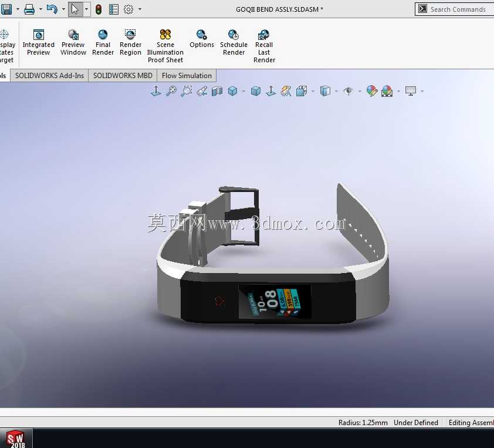494x448 pixels.
Task: Click the Zoom to Area icon
Action: point(186,91)
